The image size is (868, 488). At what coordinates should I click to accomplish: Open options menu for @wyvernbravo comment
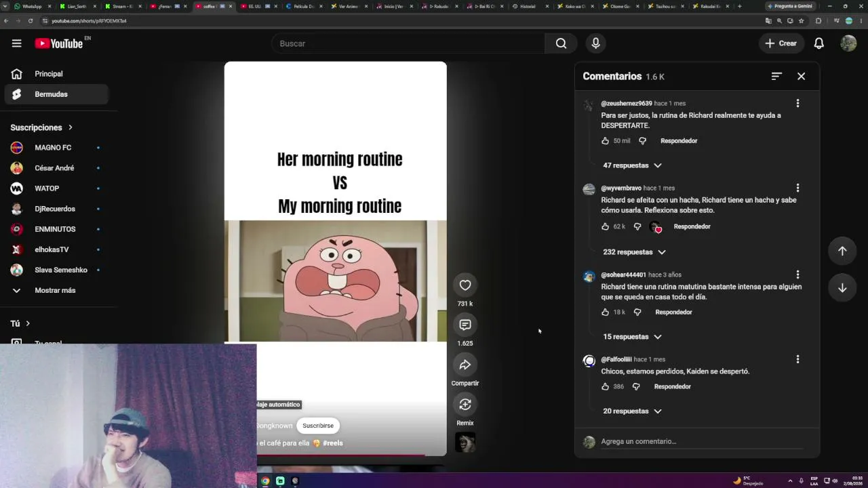[797, 188]
